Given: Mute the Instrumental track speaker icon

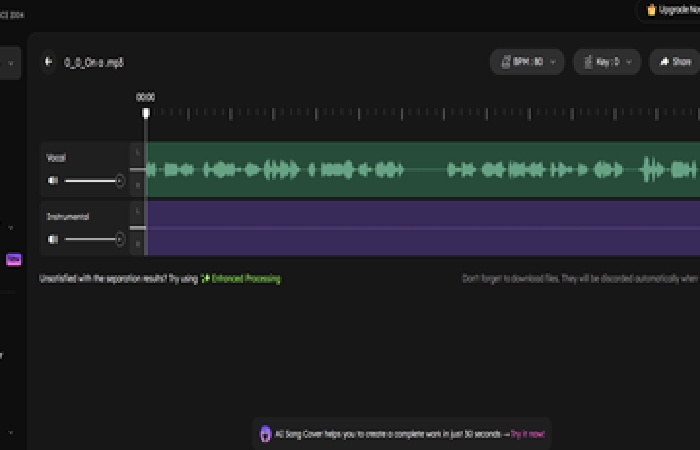Looking at the screenshot, I should click(x=53, y=239).
